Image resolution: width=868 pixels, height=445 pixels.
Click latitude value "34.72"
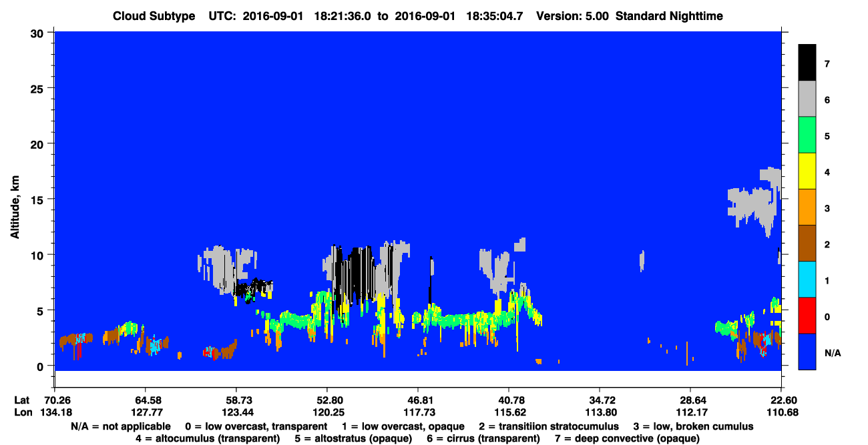pos(600,400)
